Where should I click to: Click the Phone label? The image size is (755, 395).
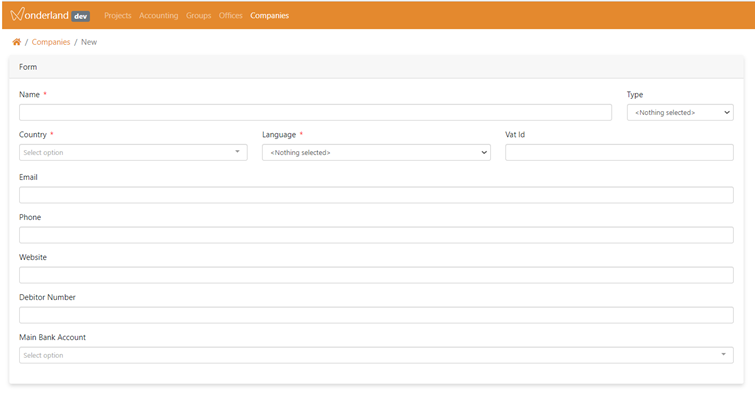[x=30, y=217]
